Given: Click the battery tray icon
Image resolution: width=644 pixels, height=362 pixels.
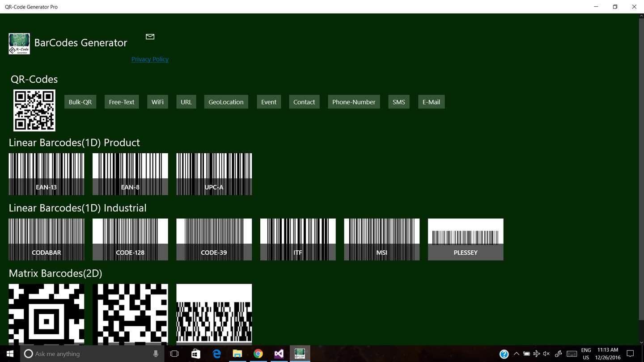Looking at the screenshot, I should [x=526, y=354].
